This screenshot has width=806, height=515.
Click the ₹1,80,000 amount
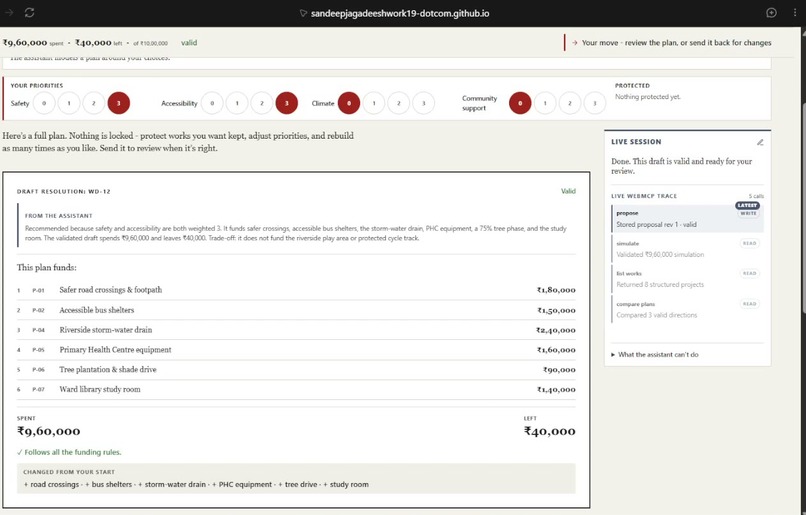[x=556, y=290]
